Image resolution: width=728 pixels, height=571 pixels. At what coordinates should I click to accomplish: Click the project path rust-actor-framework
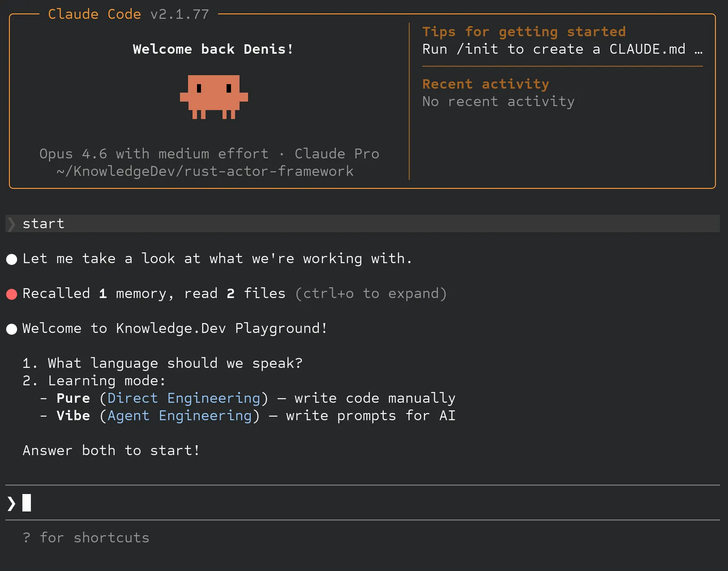(204, 171)
